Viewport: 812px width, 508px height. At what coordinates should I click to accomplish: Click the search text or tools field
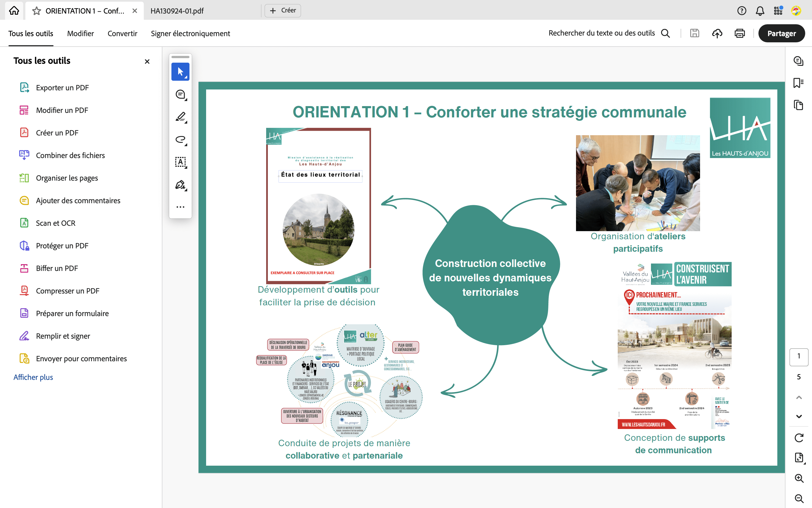pos(601,33)
